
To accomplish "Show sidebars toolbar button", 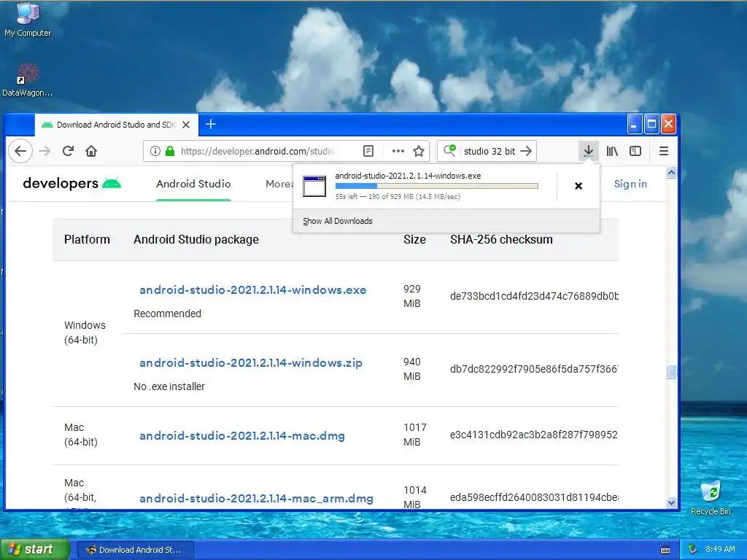I will [635, 152].
